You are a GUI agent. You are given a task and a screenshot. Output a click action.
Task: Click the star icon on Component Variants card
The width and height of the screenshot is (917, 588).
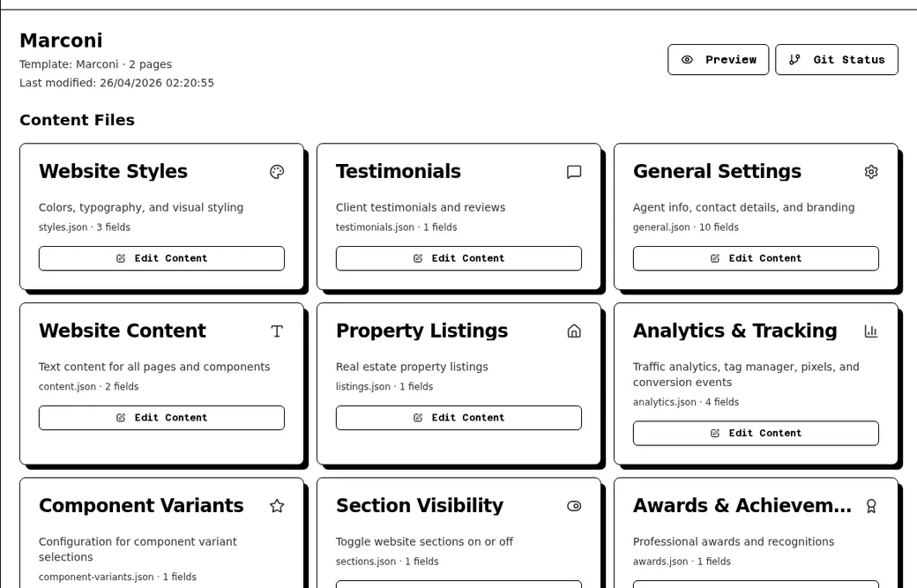277,506
